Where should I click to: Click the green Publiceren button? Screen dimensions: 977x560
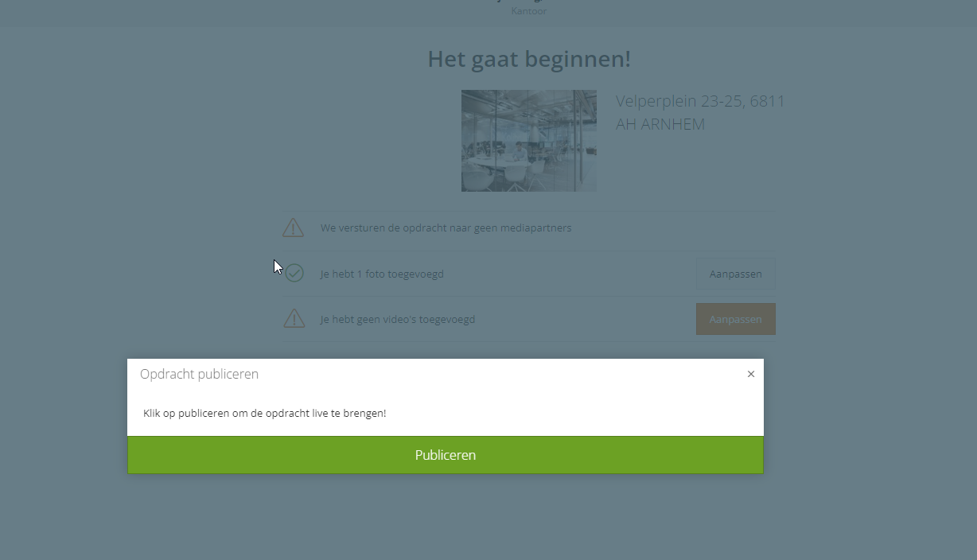[x=446, y=455]
